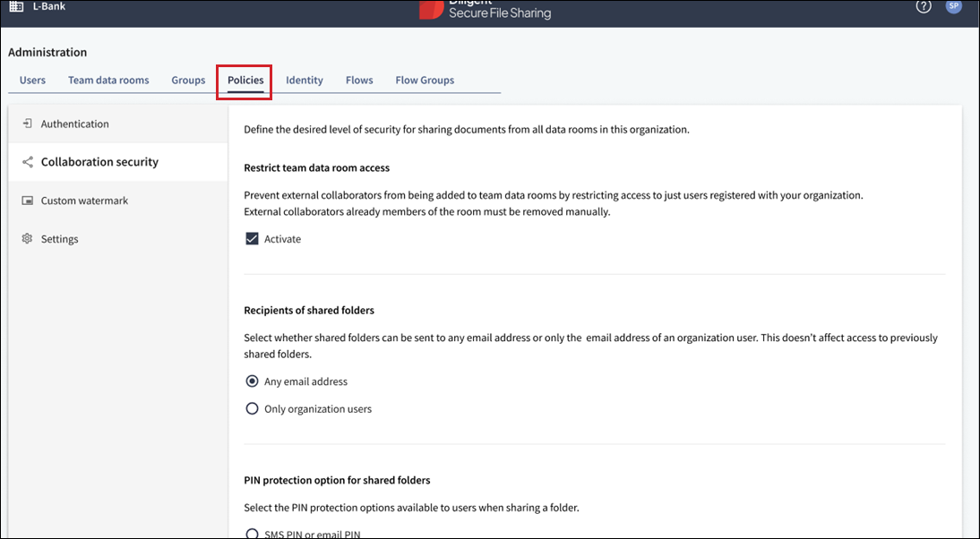Viewport: 980px width, 539px height.
Task: Open the Team data rooms tab
Action: coord(108,81)
